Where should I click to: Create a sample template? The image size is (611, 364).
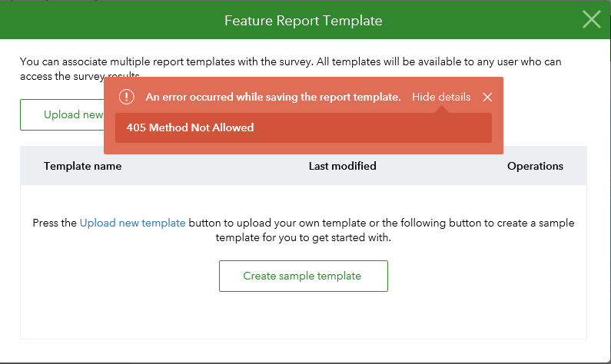(x=303, y=276)
